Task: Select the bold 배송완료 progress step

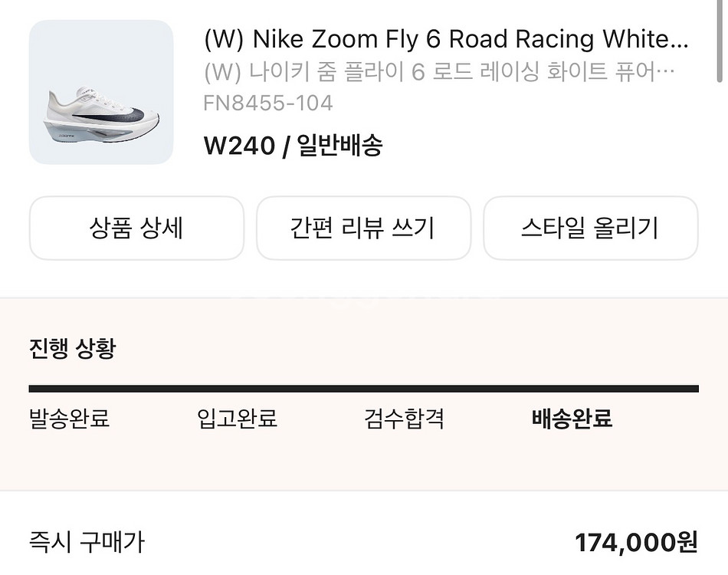Action: coord(572,419)
